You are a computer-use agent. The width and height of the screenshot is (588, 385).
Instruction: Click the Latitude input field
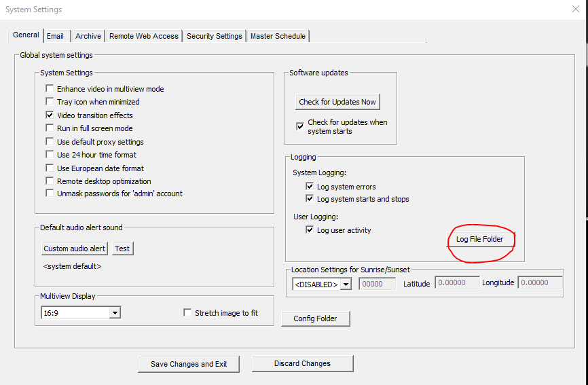[457, 282]
